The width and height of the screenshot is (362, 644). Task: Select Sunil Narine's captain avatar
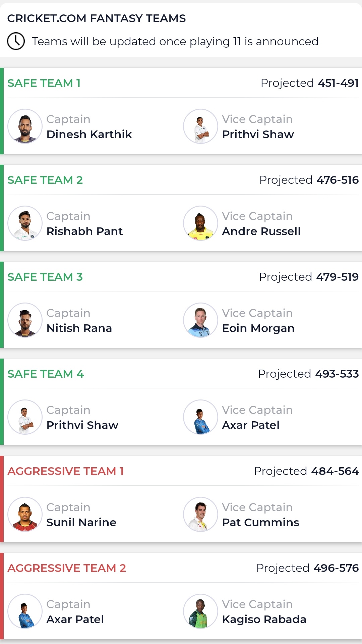(x=25, y=514)
